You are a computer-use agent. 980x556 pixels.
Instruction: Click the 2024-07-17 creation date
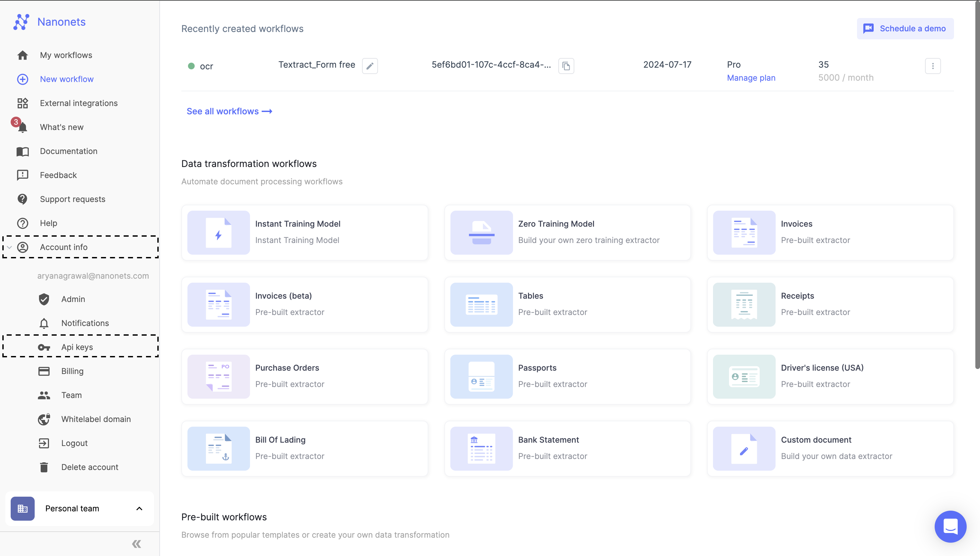[667, 65]
